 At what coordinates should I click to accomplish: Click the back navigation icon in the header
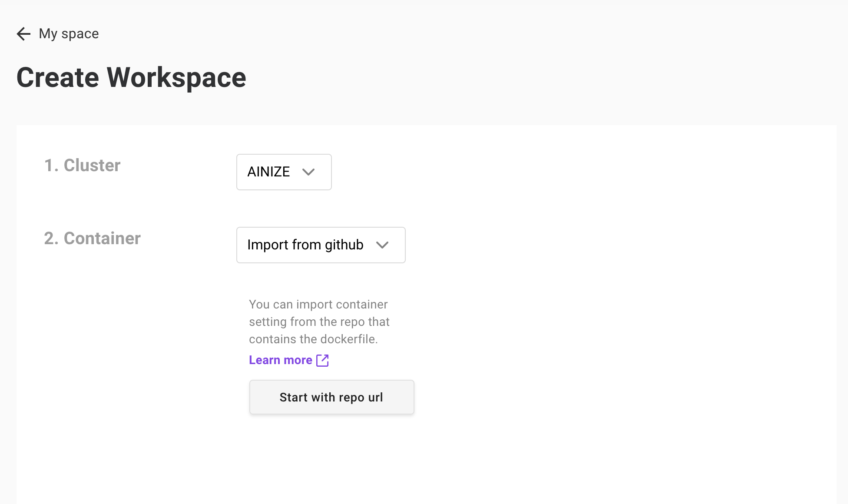click(23, 34)
